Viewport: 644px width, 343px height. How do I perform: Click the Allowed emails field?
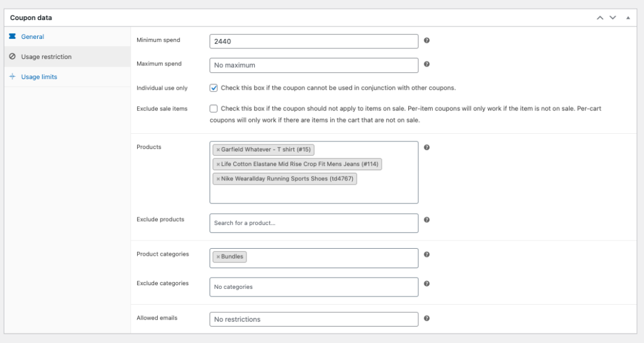click(314, 319)
